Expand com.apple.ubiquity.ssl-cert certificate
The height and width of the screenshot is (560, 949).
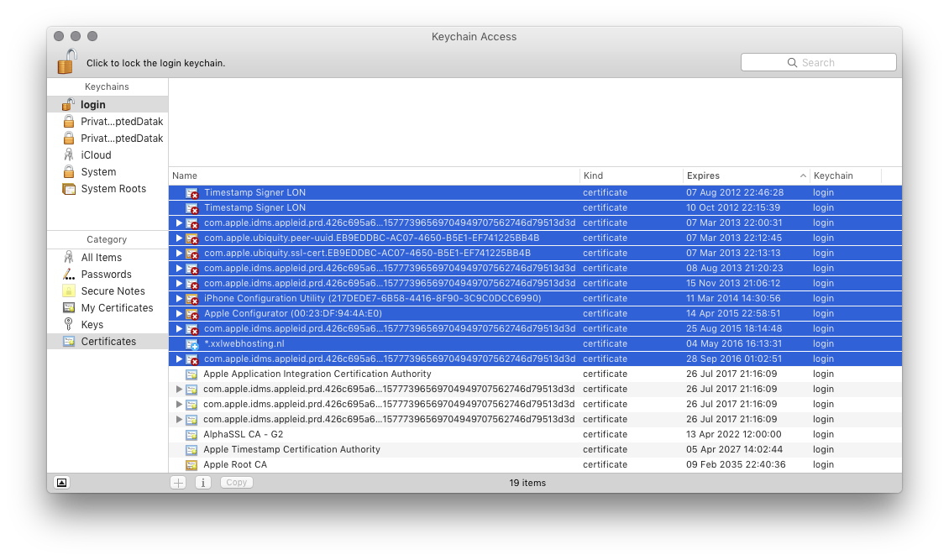pos(179,253)
